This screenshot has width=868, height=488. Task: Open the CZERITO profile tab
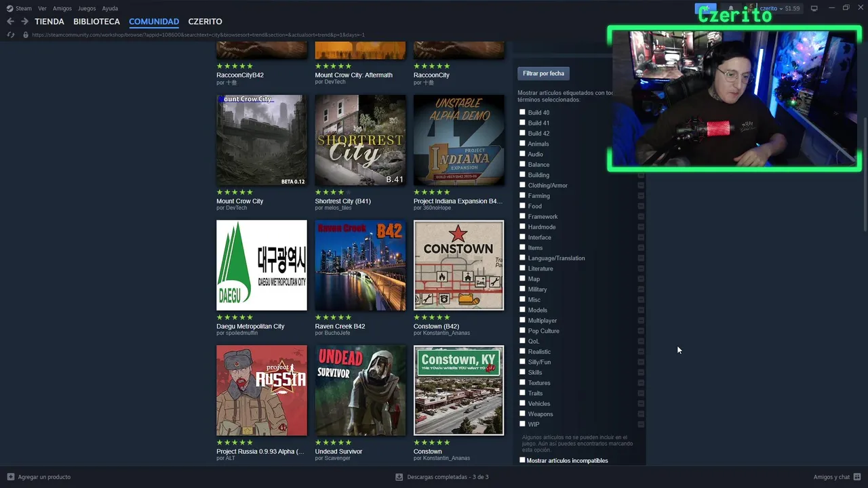[205, 22]
